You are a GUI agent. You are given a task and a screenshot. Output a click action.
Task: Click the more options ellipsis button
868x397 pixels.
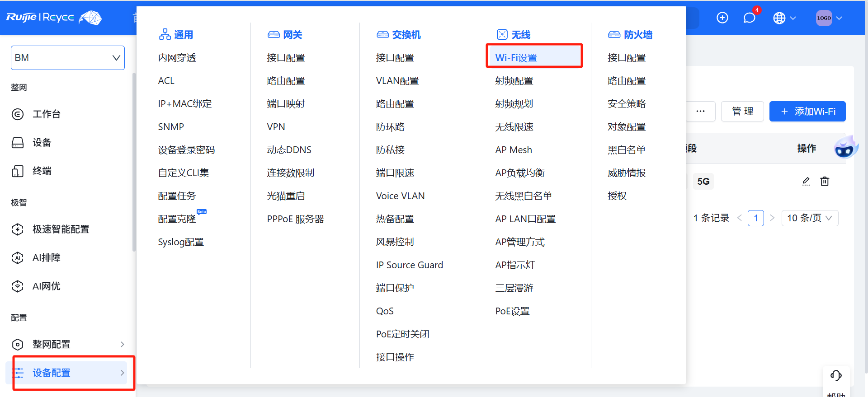[700, 112]
